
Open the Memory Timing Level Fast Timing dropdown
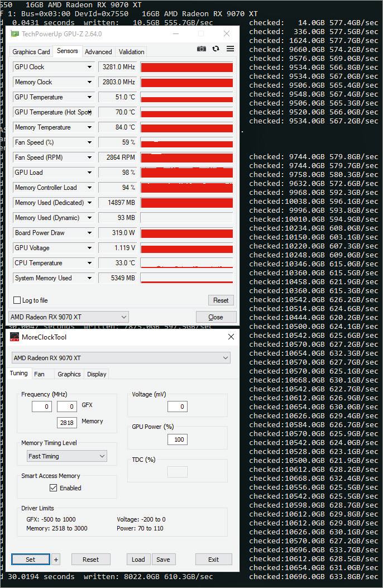point(67,456)
